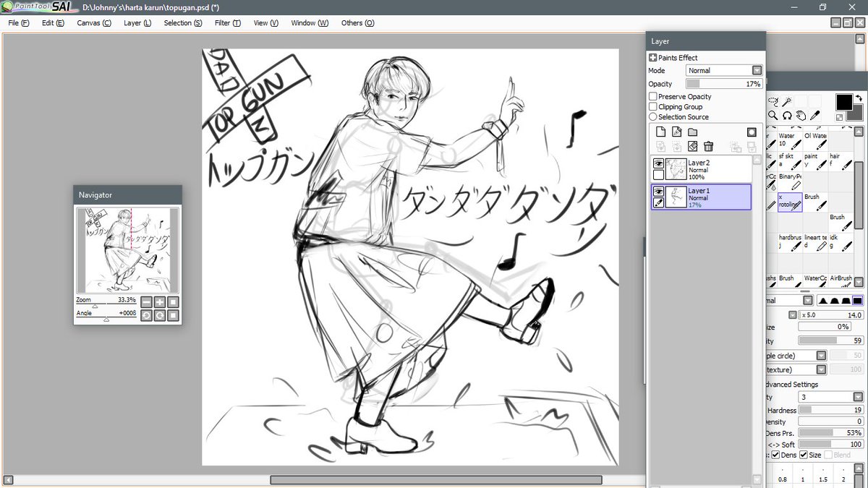Toggle the transparent color icon
The image size is (868, 488).
tap(839, 117)
